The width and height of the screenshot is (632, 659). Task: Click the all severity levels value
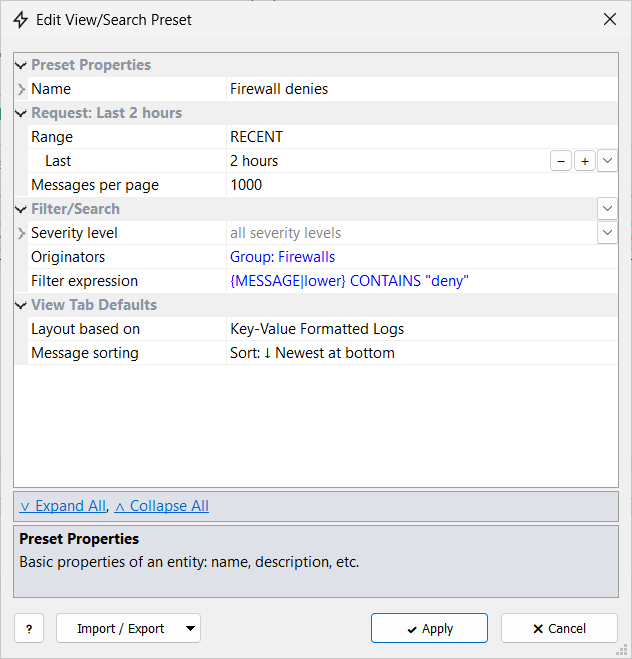tap(285, 233)
